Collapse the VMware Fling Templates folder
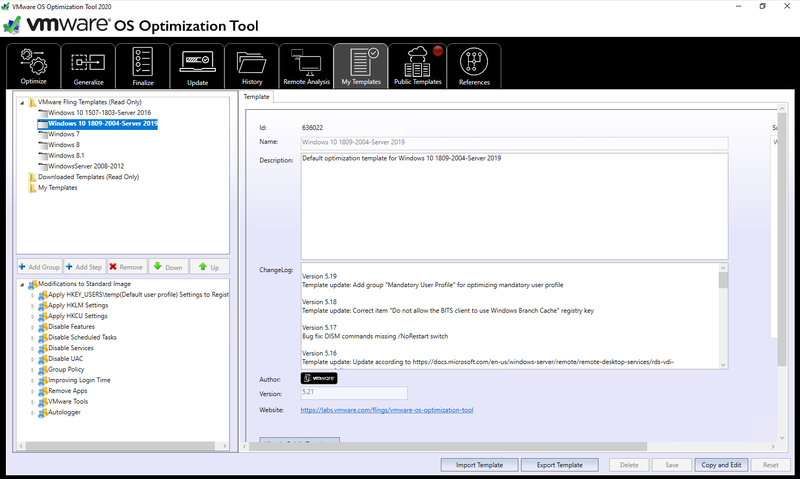 click(x=22, y=102)
